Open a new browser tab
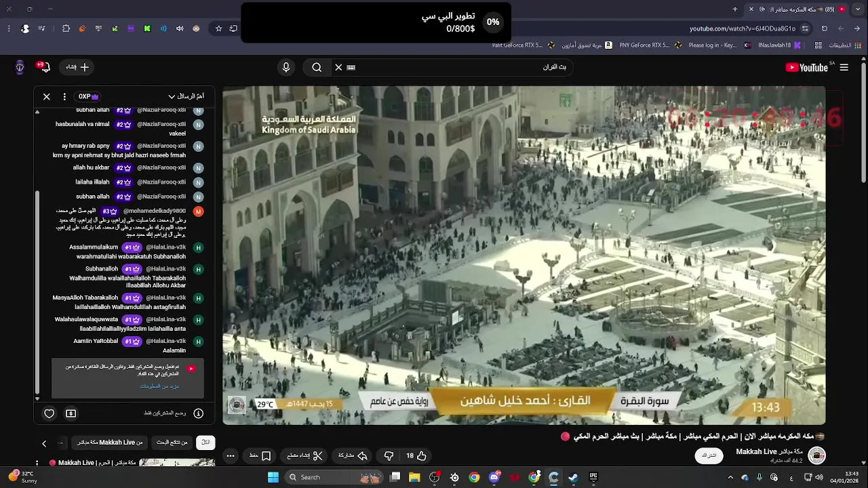Image resolution: width=868 pixels, height=488 pixels. [x=735, y=9]
